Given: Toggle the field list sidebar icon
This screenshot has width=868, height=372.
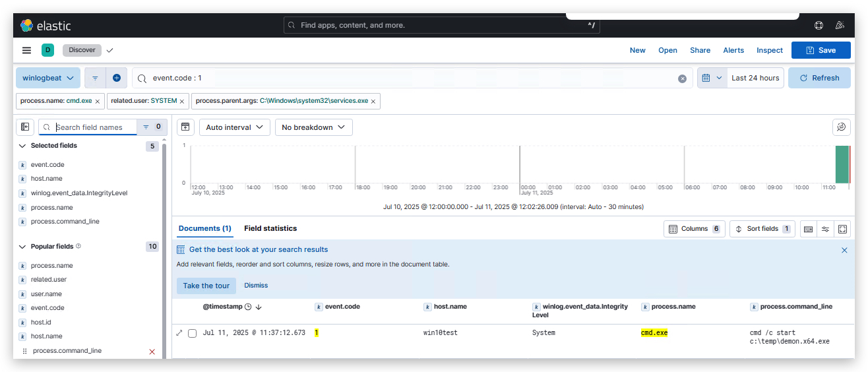Looking at the screenshot, I should 25,127.
